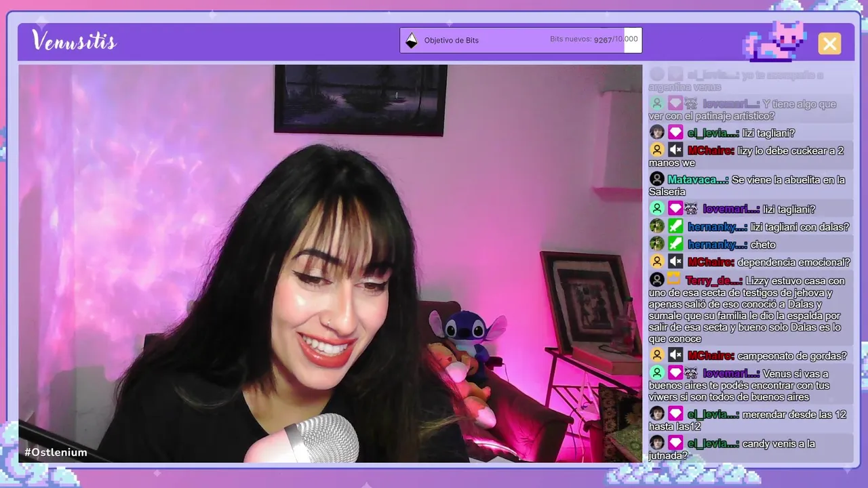Click MChairo avatar beside 'campeonato de gordas?'

pos(656,354)
